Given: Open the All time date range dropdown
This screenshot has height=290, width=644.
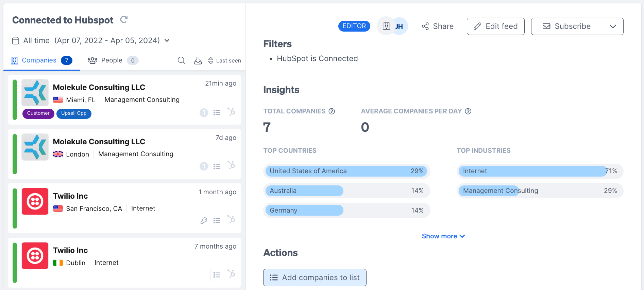Looking at the screenshot, I should [x=91, y=41].
